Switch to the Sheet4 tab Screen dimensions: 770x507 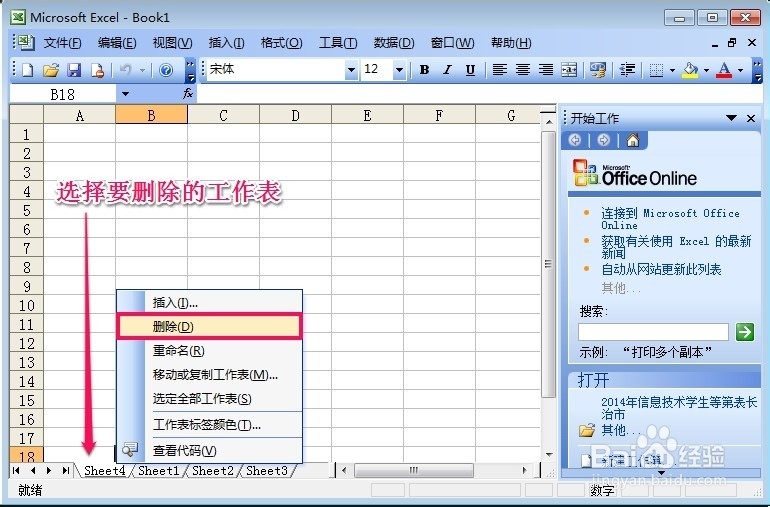(x=105, y=471)
